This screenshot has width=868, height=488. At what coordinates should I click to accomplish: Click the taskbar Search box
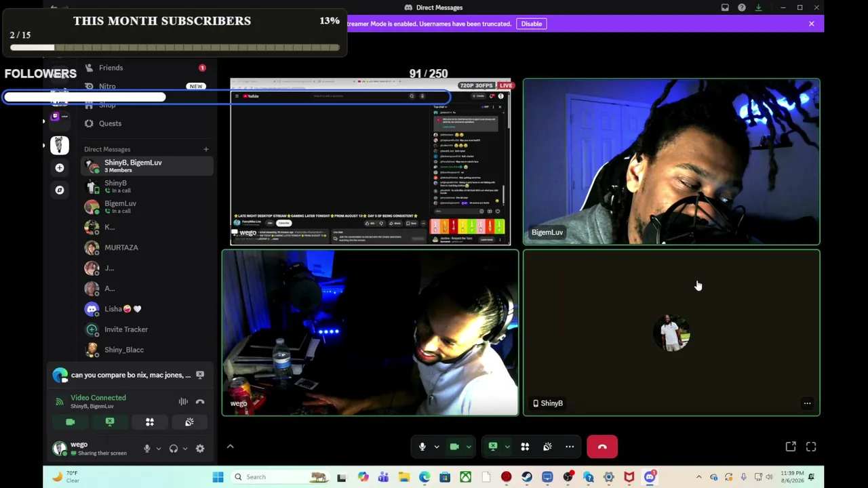coord(279,477)
